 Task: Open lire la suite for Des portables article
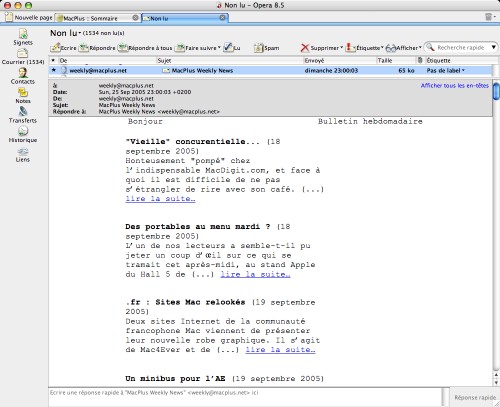(255, 274)
